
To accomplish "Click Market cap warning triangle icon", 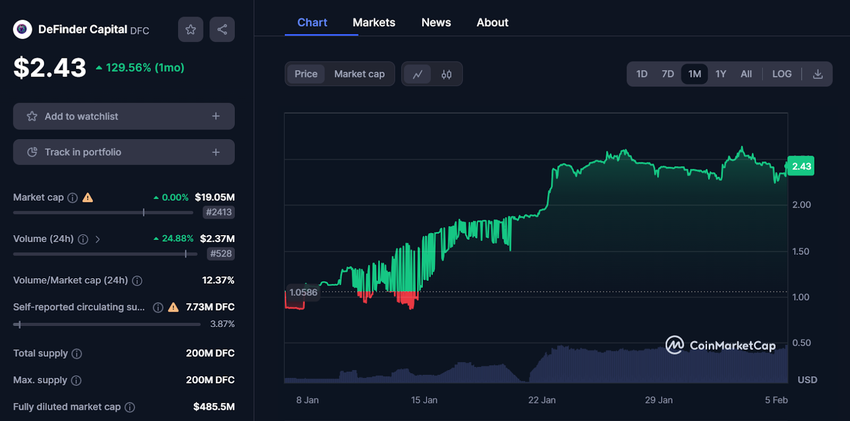I will 88,198.
